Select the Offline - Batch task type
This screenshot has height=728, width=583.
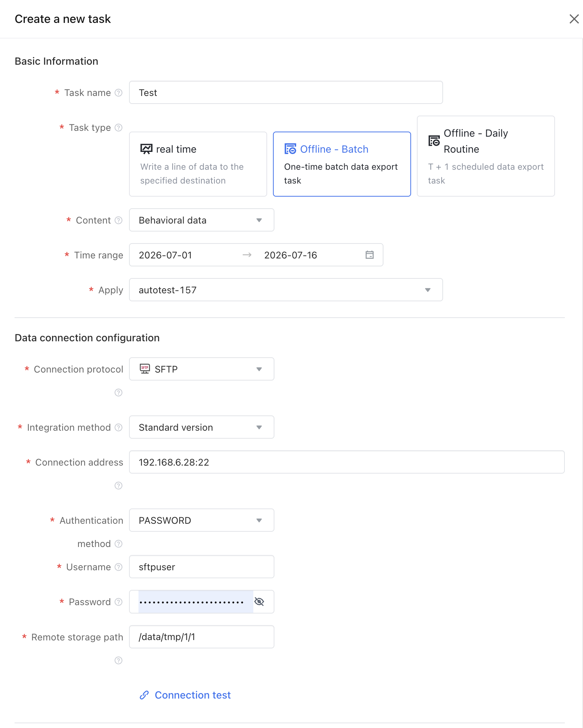click(x=342, y=164)
